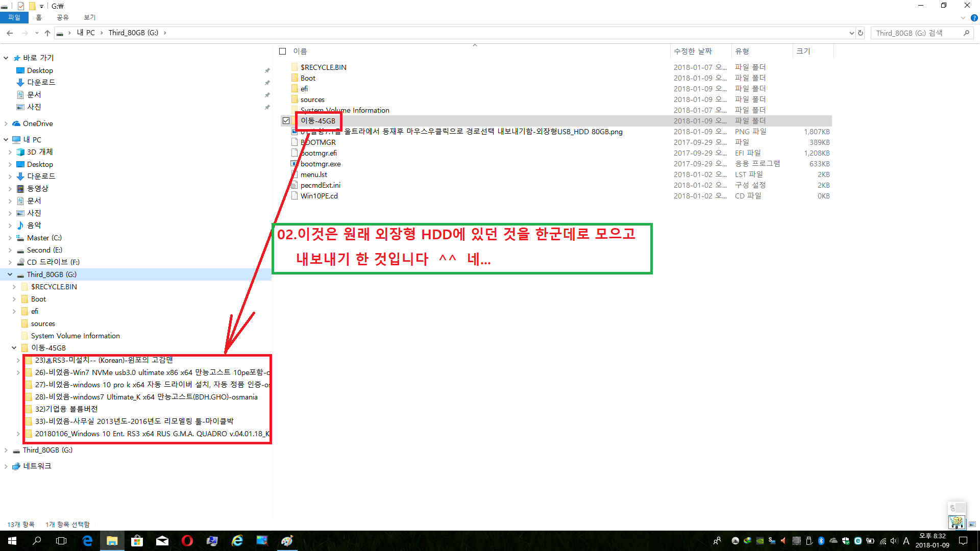Toggle select-all checkbox next to 이름 header
Image resolution: width=980 pixels, height=551 pixels.
(x=282, y=52)
